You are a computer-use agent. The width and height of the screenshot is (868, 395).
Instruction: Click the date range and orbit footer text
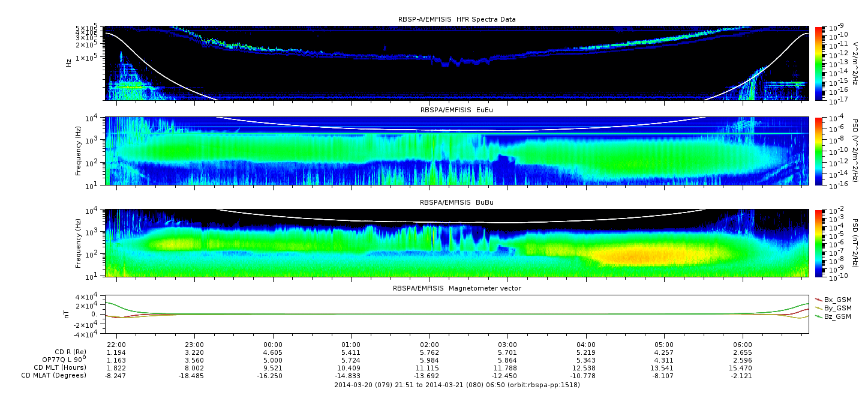[456, 384]
